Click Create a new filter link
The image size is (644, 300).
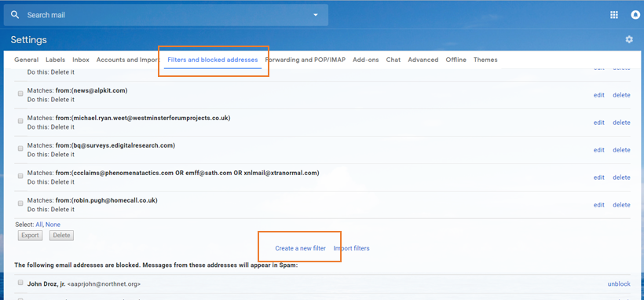coord(301,248)
